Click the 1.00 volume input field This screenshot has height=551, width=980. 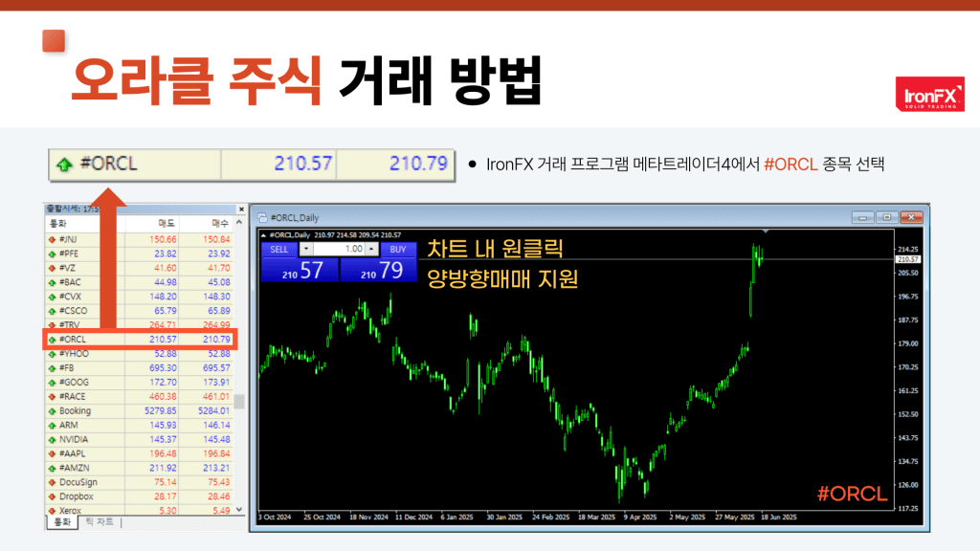339,249
